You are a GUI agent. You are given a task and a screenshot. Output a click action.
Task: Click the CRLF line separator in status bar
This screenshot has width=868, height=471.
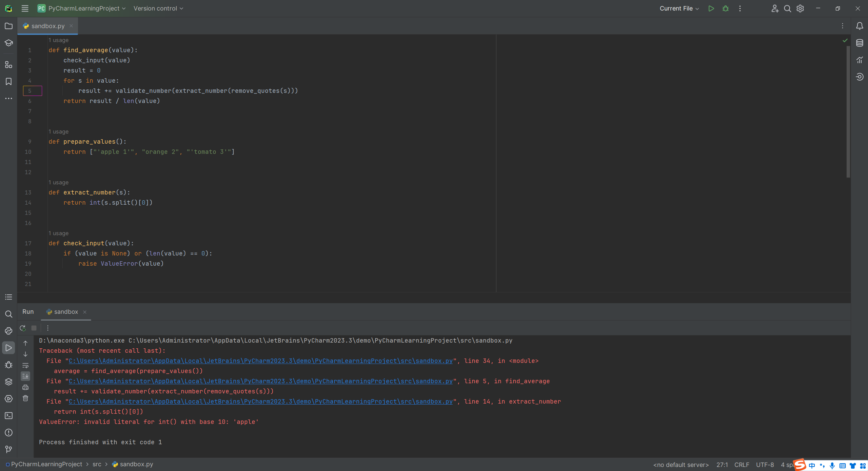[742, 465]
